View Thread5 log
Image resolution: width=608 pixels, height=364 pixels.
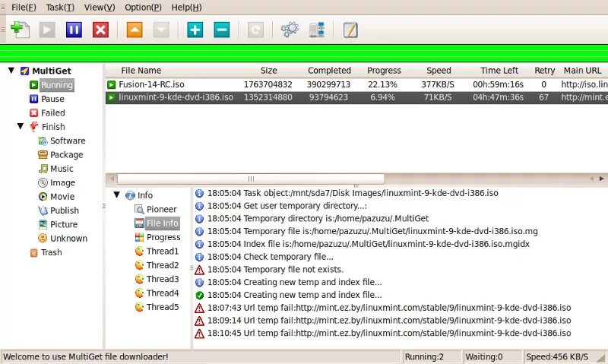tap(163, 307)
